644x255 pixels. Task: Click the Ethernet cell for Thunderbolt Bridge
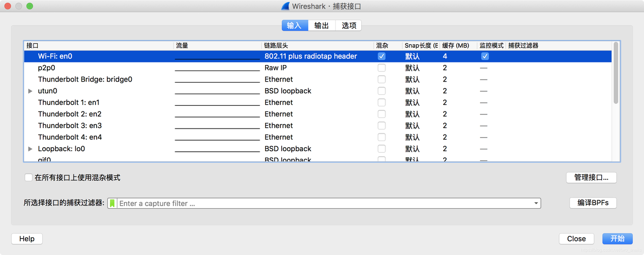coord(279,80)
